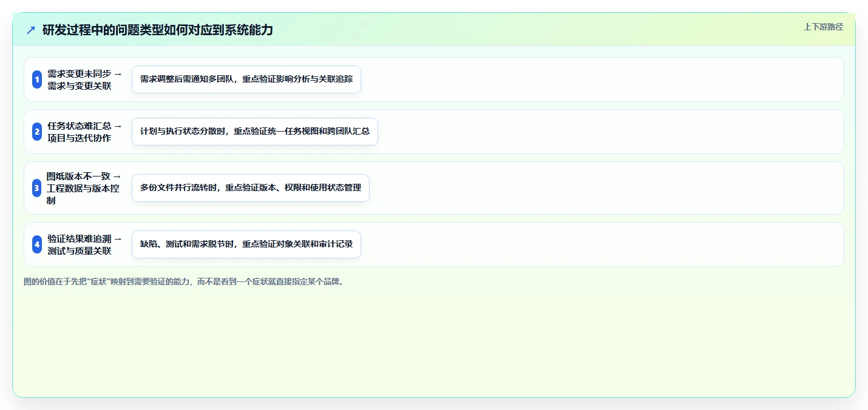Click the box 缺陷、测试和需求脱节时
Screen dimensions: 868x410
tap(246, 244)
